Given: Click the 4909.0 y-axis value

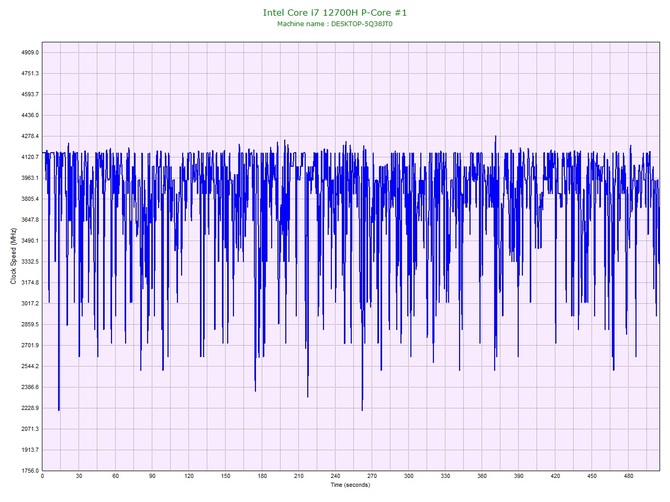Looking at the screenshot, I should click(30, 53).
